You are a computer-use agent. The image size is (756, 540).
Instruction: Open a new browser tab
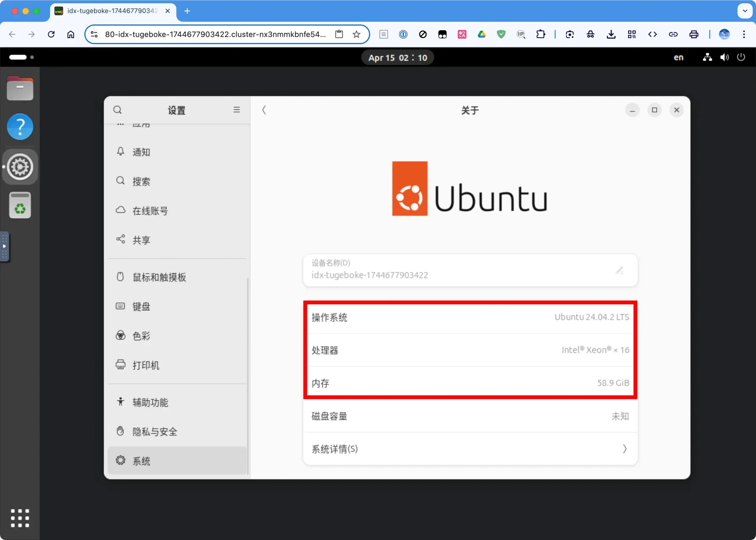187,11
